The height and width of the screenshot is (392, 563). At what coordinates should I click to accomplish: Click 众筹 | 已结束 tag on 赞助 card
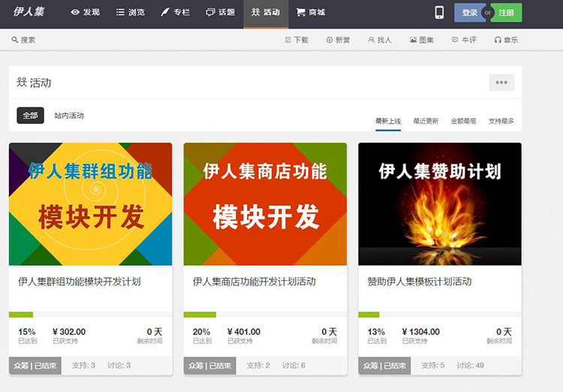point(384,366)
